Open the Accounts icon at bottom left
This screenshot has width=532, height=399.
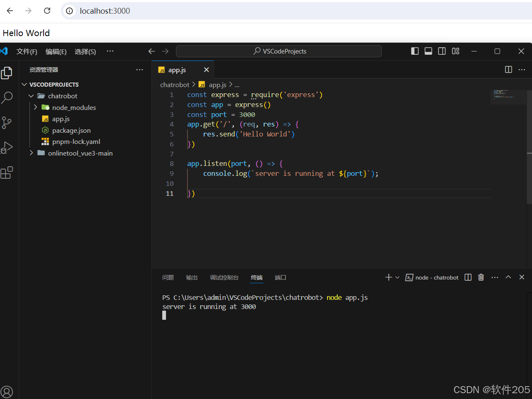tap(7, 392)
